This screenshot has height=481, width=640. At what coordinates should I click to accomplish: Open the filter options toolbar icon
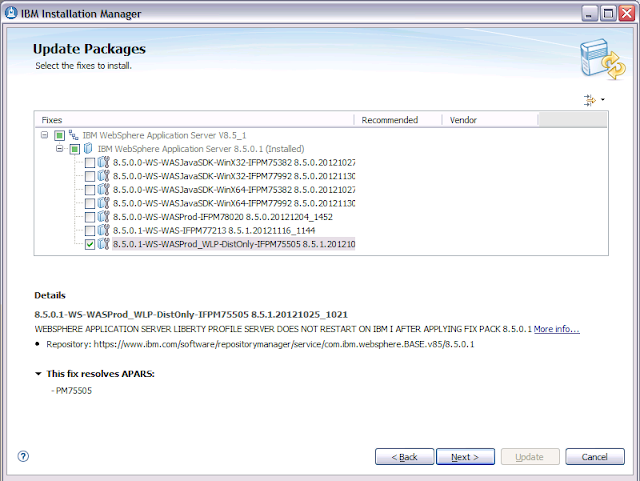(589, 100)
